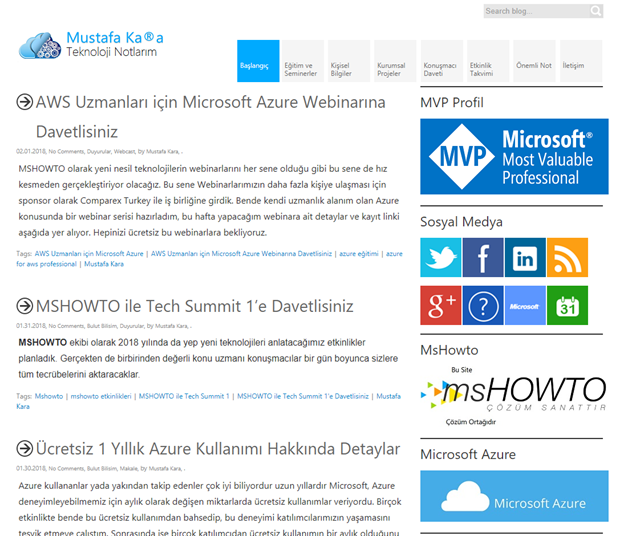Click the Microsoft MVP profile banner
Screen dimensions: 624x536
tap(514, 156)
